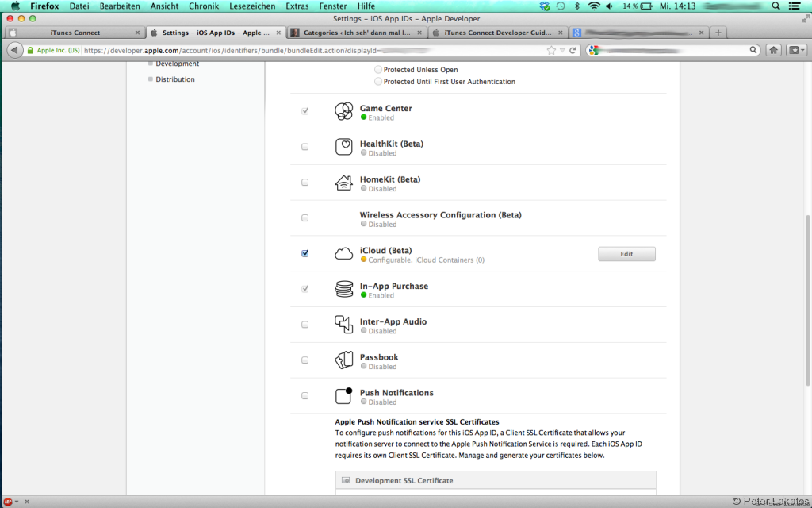Open the Hilfe menu
Viewport: 812px width, 508px height.
click(366, 6)
